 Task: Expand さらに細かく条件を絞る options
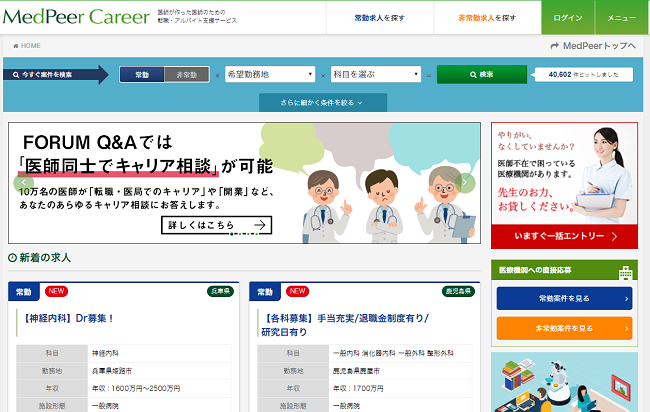tap(323, 102)
